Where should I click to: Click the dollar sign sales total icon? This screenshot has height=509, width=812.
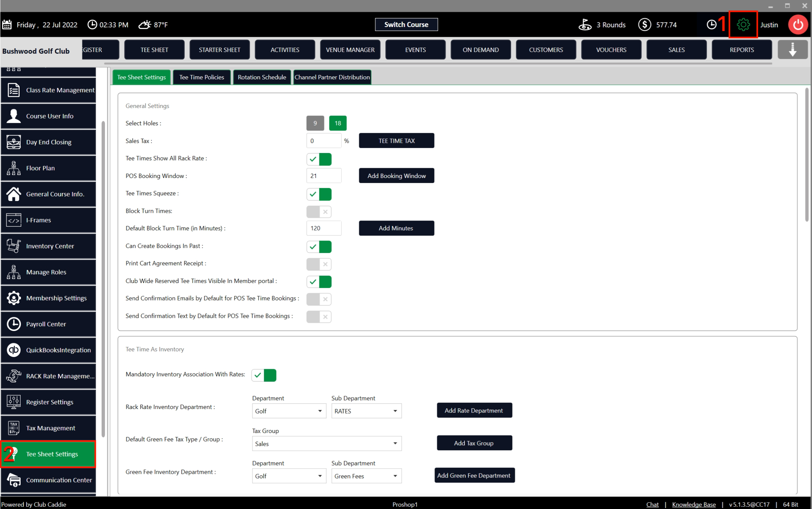point(644,25)
